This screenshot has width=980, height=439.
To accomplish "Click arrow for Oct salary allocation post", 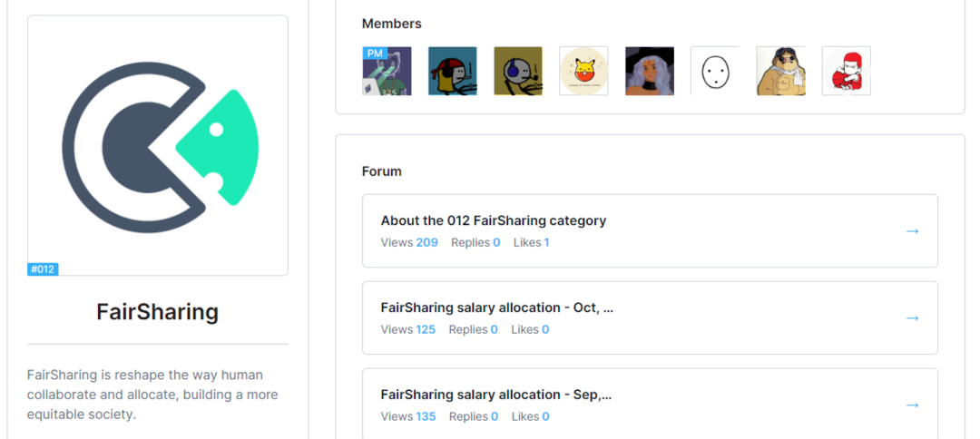I will pos(913,318).
